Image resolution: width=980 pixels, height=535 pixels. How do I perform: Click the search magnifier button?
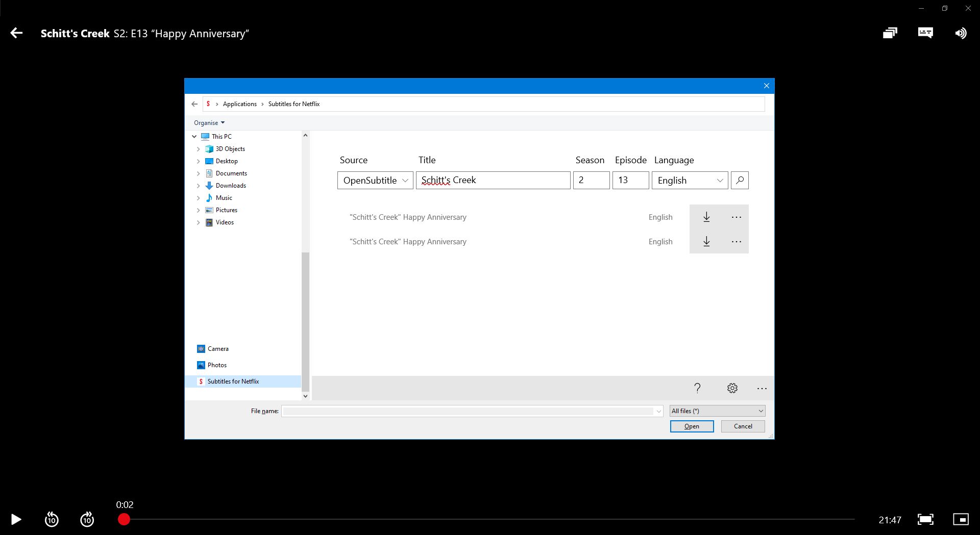740,180
